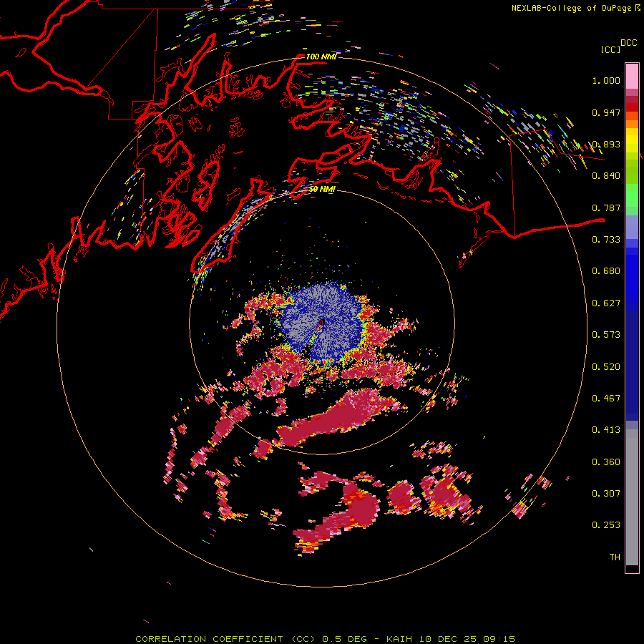Click the 0.627 scale value
The image size is (644, 644).
click(606, 303)
